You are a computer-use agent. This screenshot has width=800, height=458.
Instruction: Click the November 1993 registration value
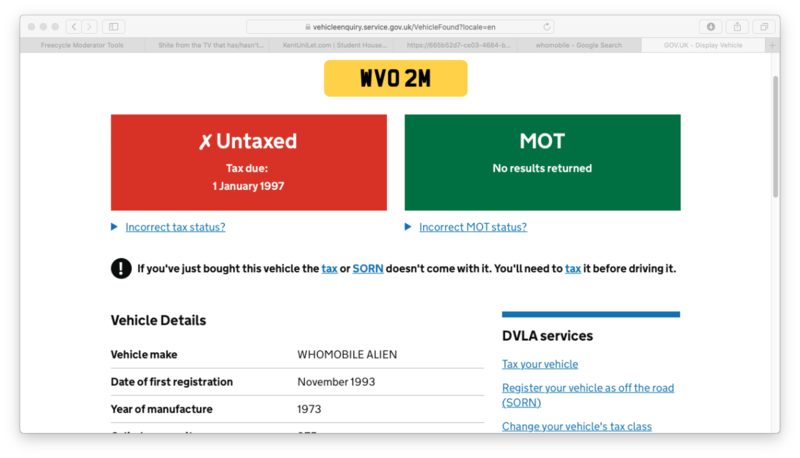coord(336,382)
